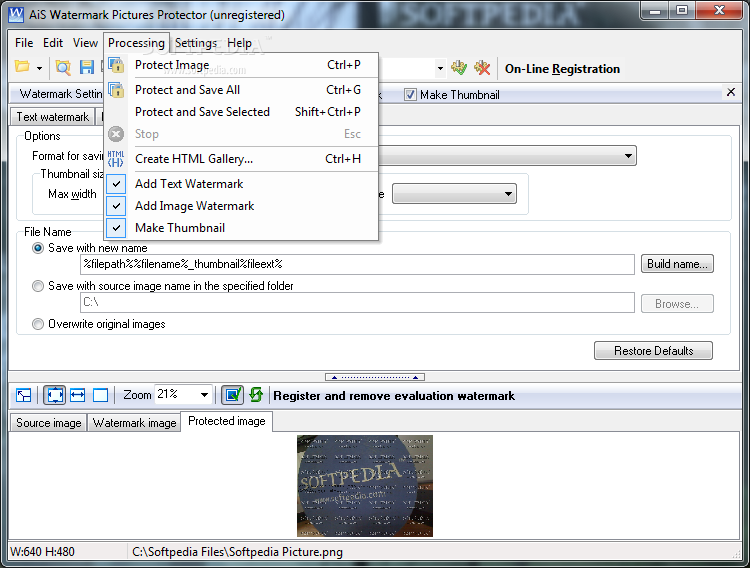Choose Protect and Save Selected
Viewport: 750px width, 568px height.
coord(241,112)
